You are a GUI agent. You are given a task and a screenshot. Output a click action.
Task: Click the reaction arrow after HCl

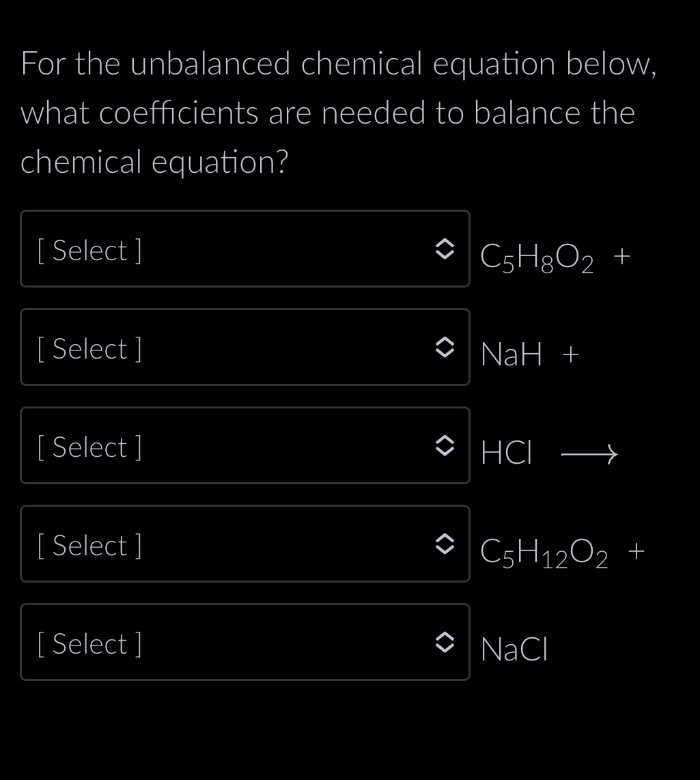[x=589, y=454]
